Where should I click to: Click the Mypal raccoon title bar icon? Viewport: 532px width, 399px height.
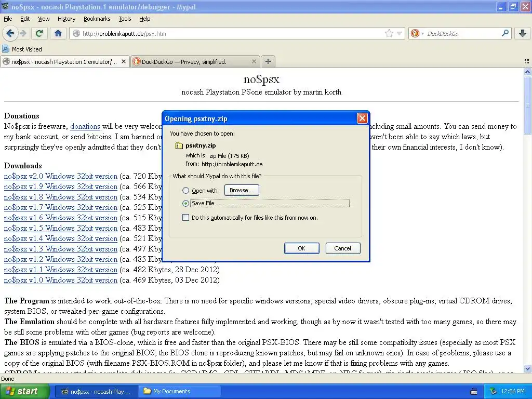(5, 6)
